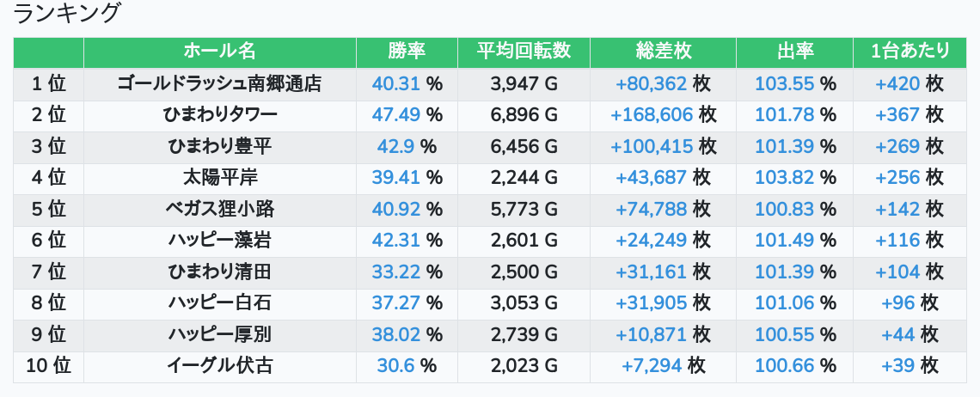980x397 pixels.
Task: Open the 40.31 win rate link
Action: pyautogui.click(x=396, y=84)
